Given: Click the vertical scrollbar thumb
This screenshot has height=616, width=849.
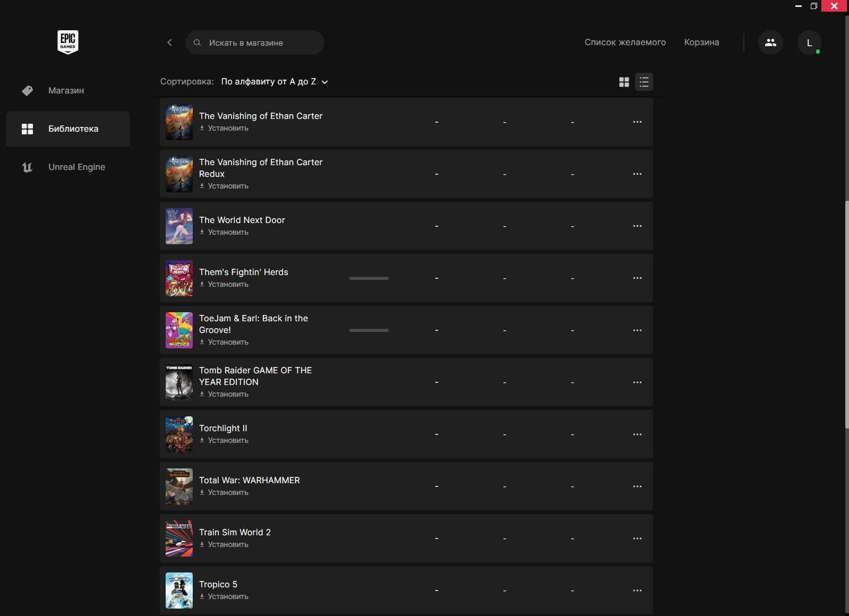Looking at the screenshot, I should tap(846, 314).
